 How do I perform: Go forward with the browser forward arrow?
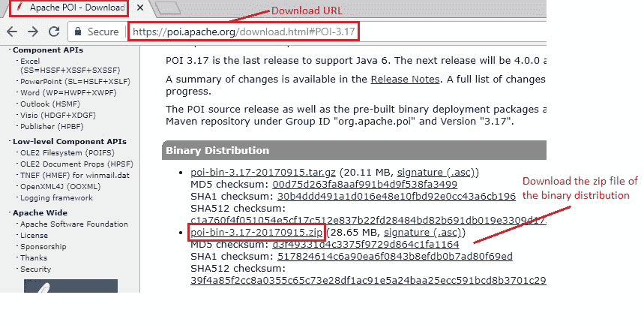pos(33,32)
